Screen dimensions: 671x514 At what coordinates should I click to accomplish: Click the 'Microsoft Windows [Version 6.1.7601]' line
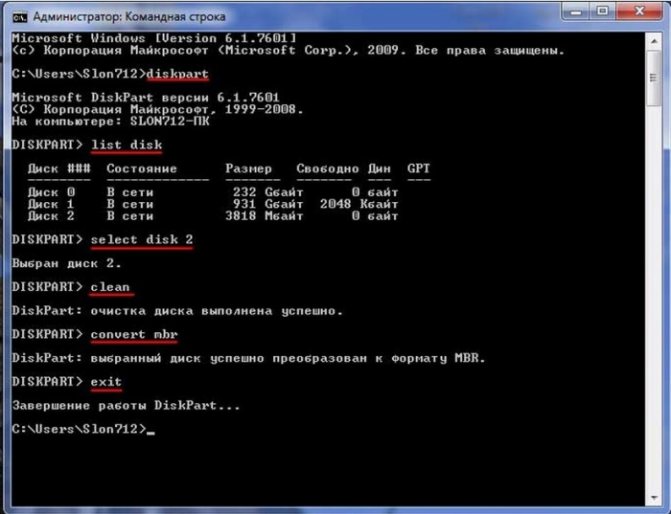tap(154, 38)
